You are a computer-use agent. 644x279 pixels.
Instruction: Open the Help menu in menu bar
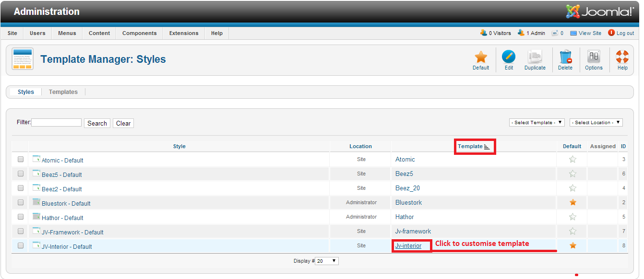(217, 33)
